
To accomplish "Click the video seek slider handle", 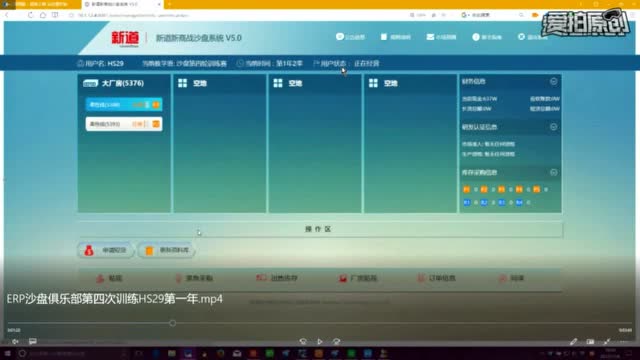I will [173, 323].
